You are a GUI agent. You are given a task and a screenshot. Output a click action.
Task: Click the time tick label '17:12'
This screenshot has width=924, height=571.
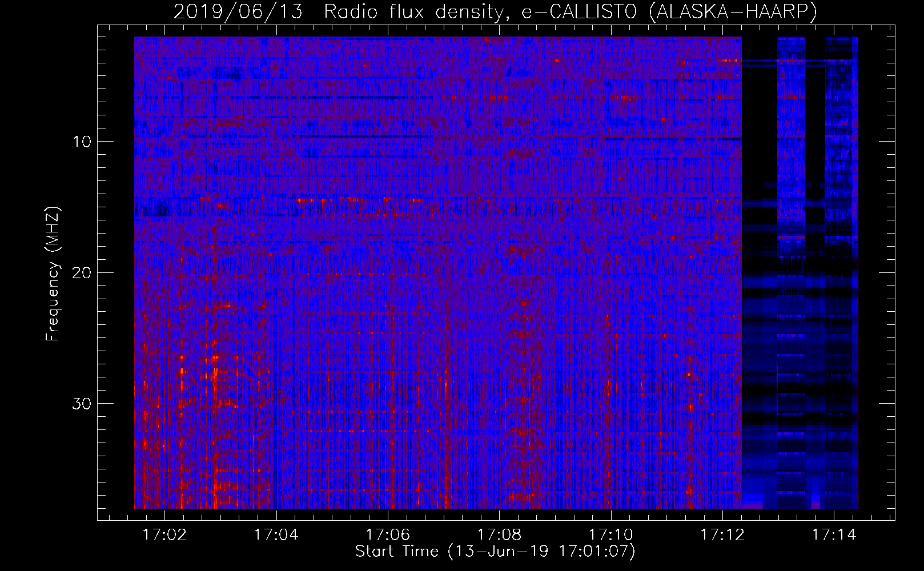[722, 535]
